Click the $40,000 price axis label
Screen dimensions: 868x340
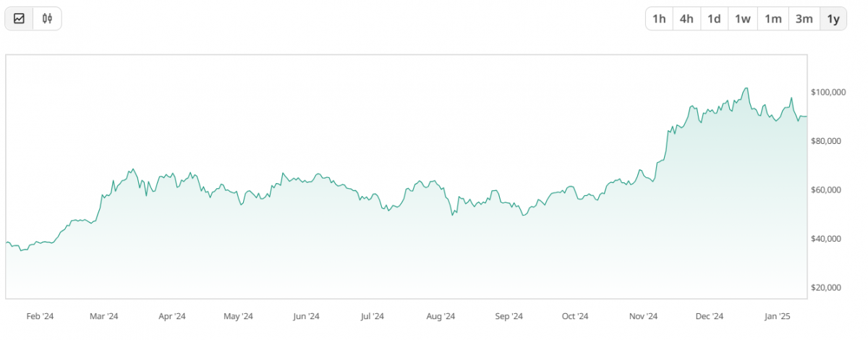(829, 239)
